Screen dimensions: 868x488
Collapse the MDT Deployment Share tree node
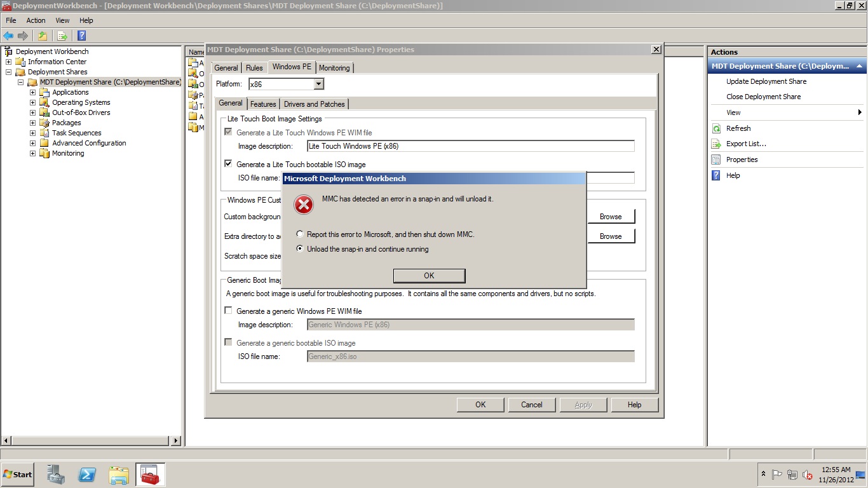(x=20, y=82)
